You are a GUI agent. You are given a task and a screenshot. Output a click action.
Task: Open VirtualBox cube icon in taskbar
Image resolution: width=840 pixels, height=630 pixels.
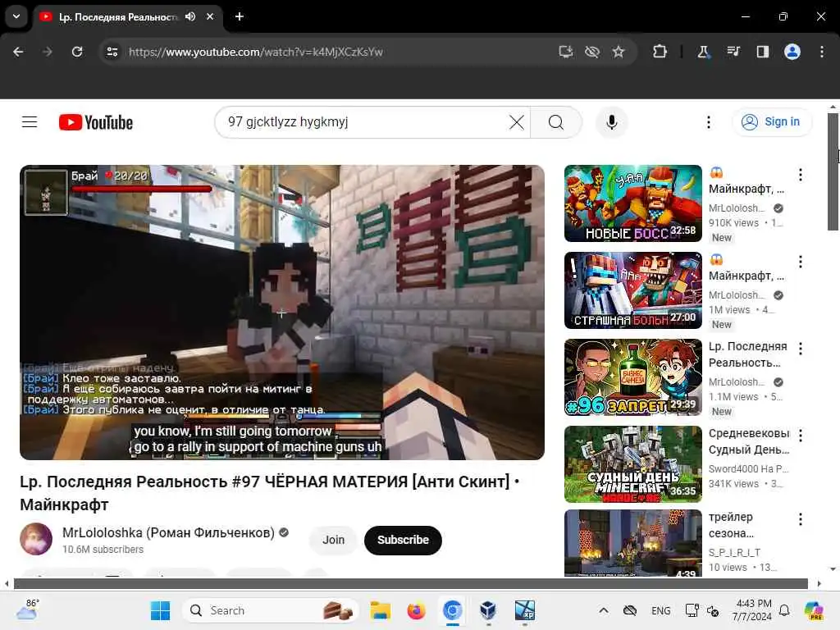(x=487, y=610)
